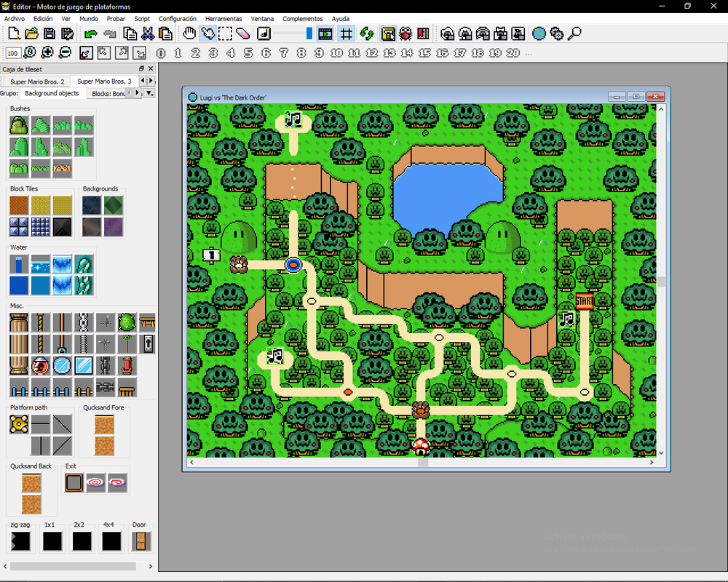The height and width of the screenshot is (582, 728).
Task: Float the Caja de tileset panel
Action: [x=142, y=68]
